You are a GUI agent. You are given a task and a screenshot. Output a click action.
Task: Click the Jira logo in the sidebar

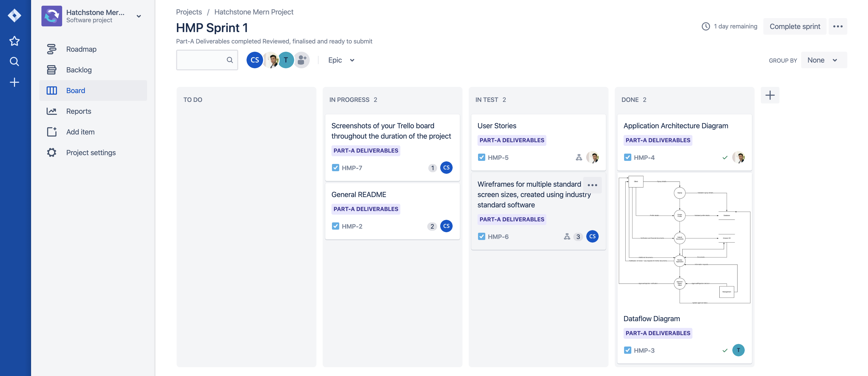[x=15, y=16]
